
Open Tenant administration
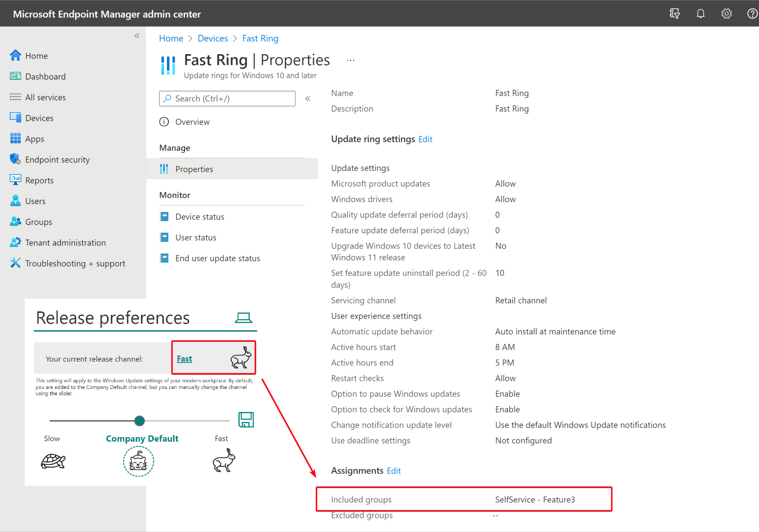pyautogui.click(x=66, y=243)
